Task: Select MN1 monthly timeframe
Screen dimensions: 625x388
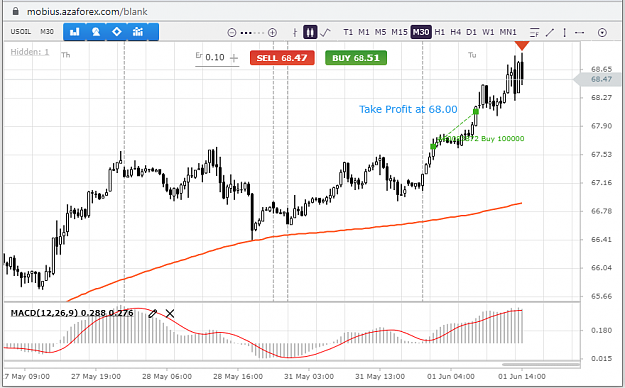Action: pos(508,32)
